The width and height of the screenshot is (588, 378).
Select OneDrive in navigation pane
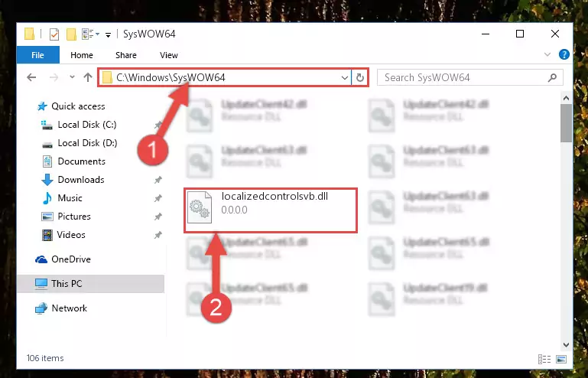71,259
